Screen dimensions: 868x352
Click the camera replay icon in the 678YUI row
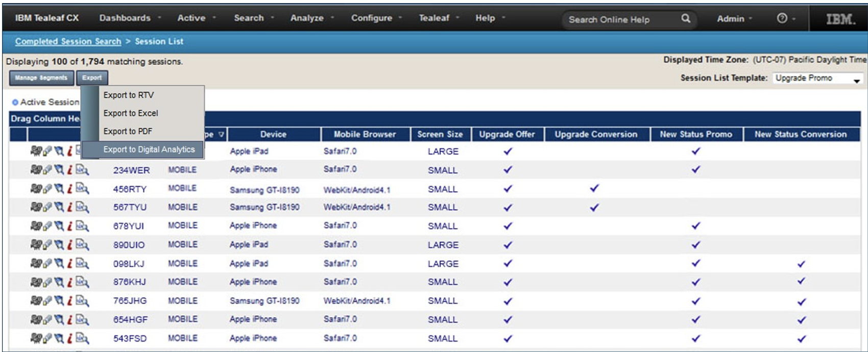coord(36,225)
